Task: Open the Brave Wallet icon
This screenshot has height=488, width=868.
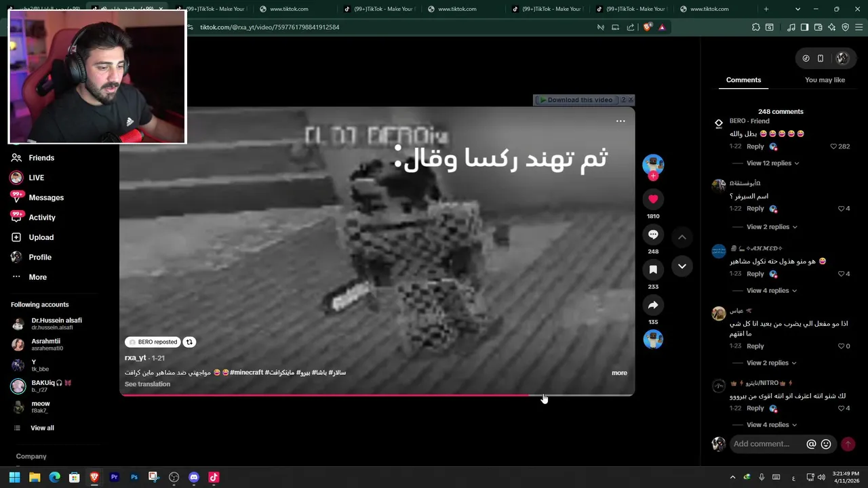Action: coord(818,27)
